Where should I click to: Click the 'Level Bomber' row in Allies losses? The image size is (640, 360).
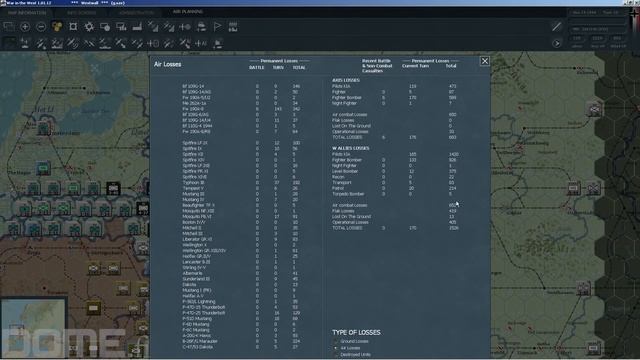(x=395, y=171)
